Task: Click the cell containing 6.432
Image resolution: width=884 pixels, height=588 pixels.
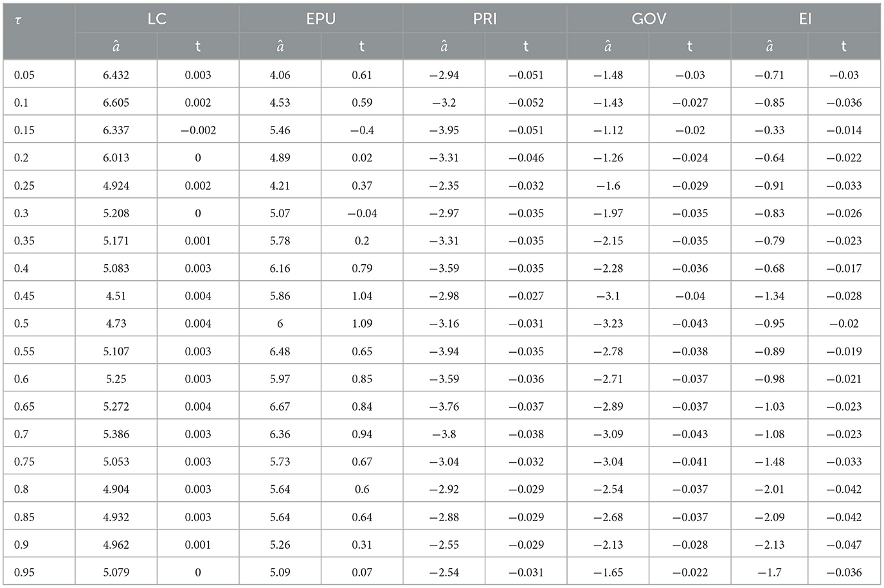Action: coord(116,75)
